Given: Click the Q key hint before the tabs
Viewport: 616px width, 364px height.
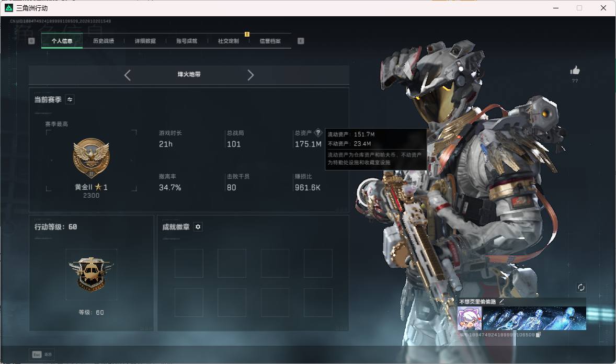Looking at the screenshot, I should coord(31,41).
